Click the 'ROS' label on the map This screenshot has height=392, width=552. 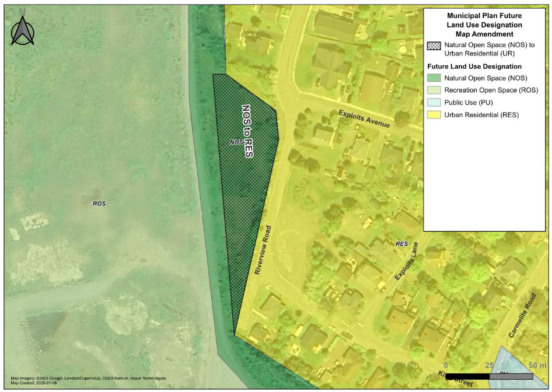point(99,204)
